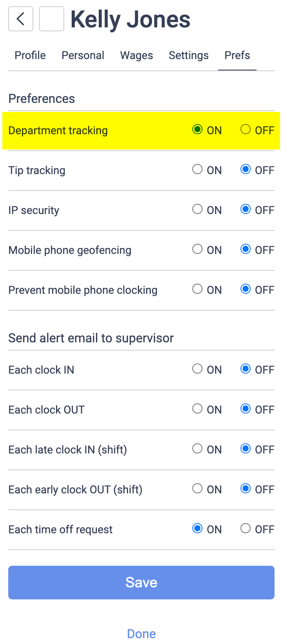282x644 pixels.
Task: Turn ON IP security
Action: [197, 209]
